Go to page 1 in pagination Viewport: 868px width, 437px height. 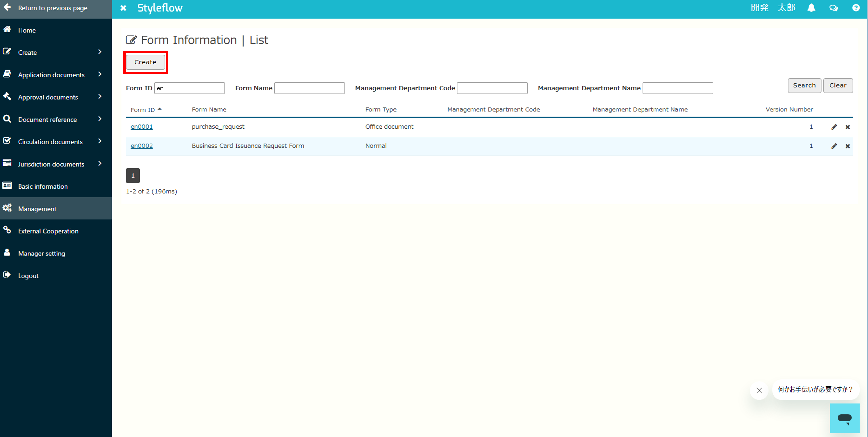click(x=133, y=176)
